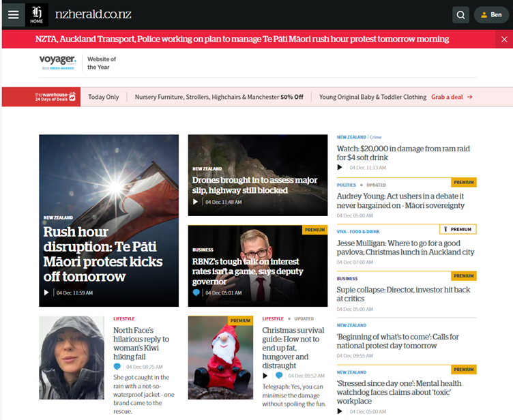Click the Politics category label

click(346, 185)
